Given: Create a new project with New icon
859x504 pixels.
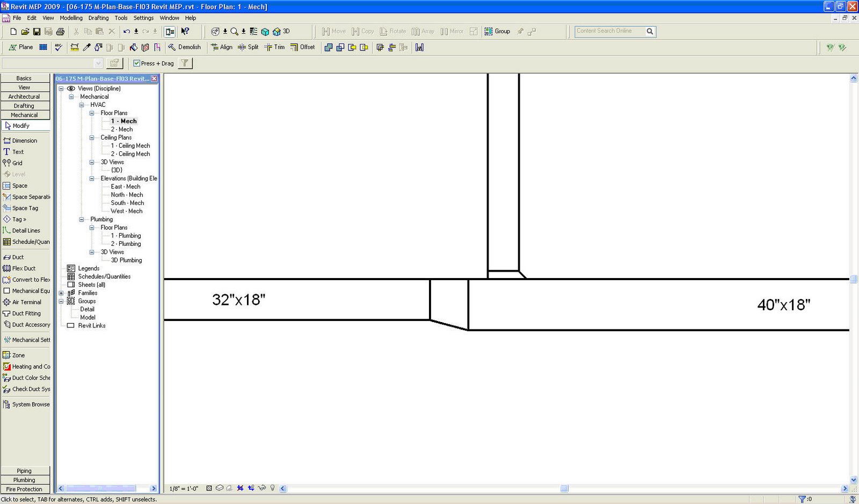Looking at the screenshot, I should (x=13, y=32).
